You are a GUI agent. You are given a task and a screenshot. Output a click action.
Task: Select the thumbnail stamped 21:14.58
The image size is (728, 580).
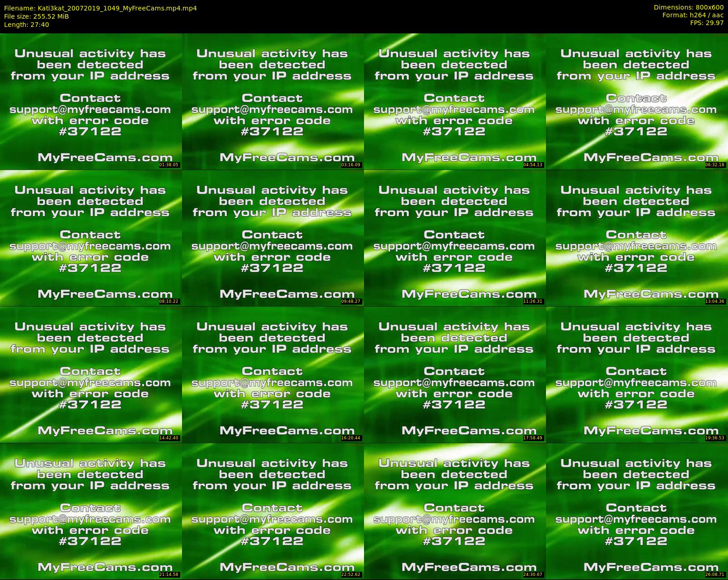pyautogui.click(x=91, y=511)
